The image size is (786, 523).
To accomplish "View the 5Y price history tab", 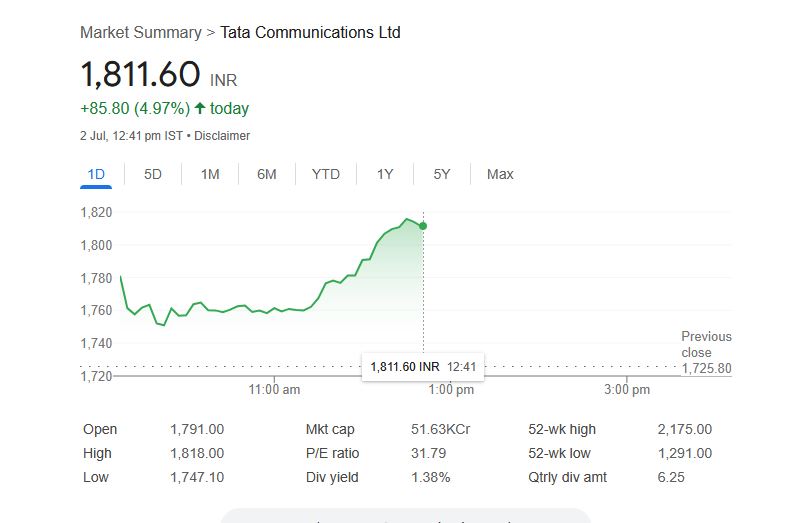I will coord(442,174).
